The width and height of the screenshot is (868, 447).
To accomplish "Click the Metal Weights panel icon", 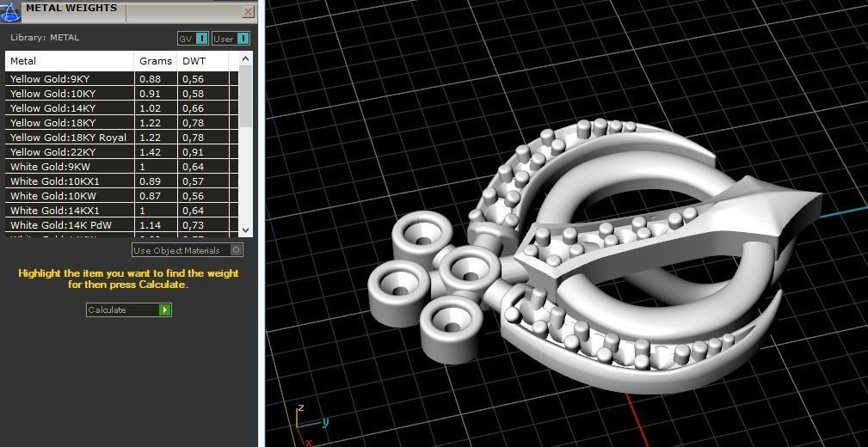I will [x=10, y=11].
